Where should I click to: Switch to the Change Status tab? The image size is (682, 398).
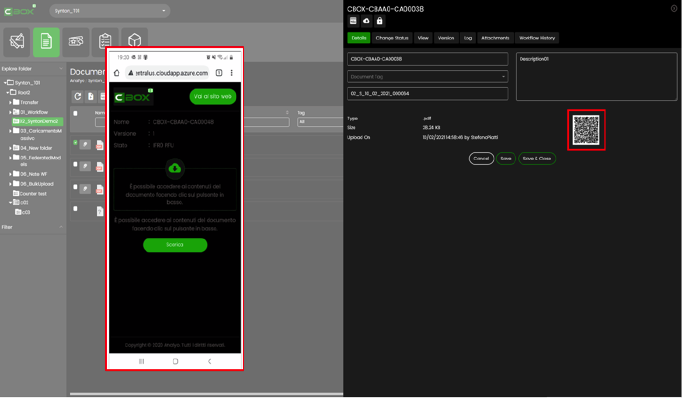pyautogui.click(x=392, y=38)
